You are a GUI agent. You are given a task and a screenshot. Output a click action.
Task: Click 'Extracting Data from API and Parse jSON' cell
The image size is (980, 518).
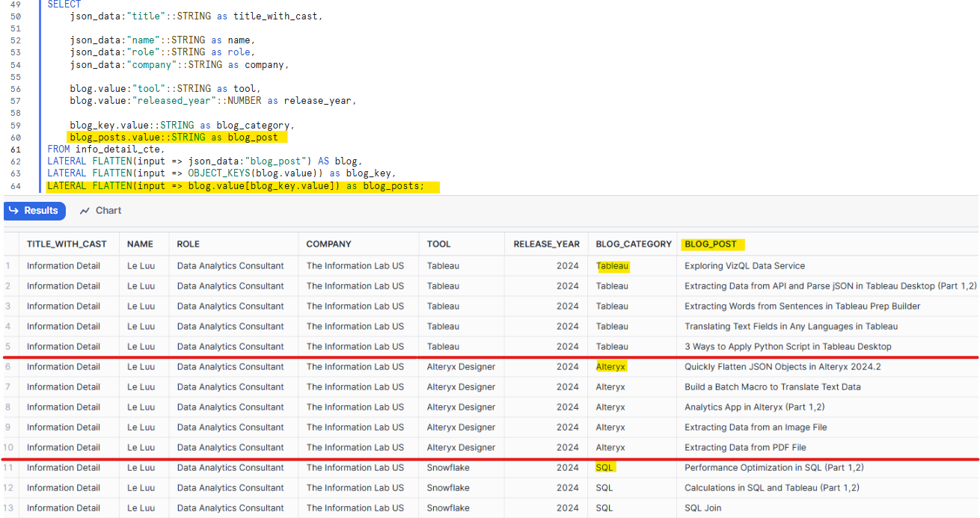point(830,286)
